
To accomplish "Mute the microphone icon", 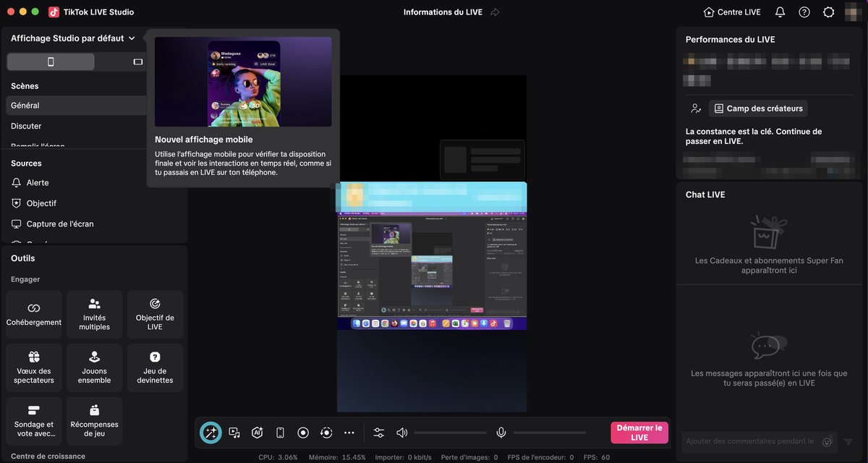I will [x=501, y=433].
